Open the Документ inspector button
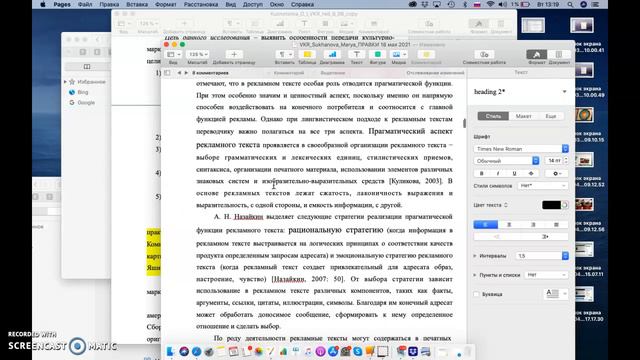 [559, 54]
